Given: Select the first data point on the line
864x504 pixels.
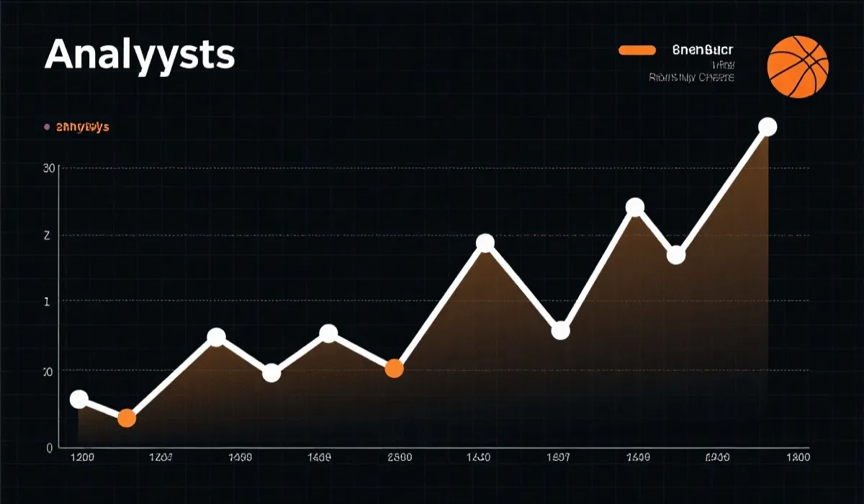Looking at the screenshot, I should (79, 400).
